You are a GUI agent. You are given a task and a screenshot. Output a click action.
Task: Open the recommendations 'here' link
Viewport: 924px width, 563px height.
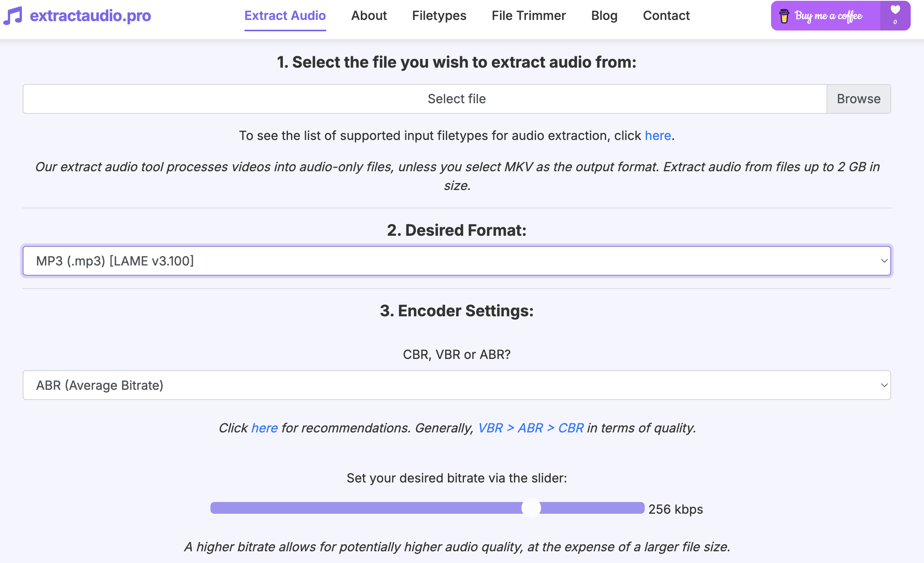pos(264,428)
